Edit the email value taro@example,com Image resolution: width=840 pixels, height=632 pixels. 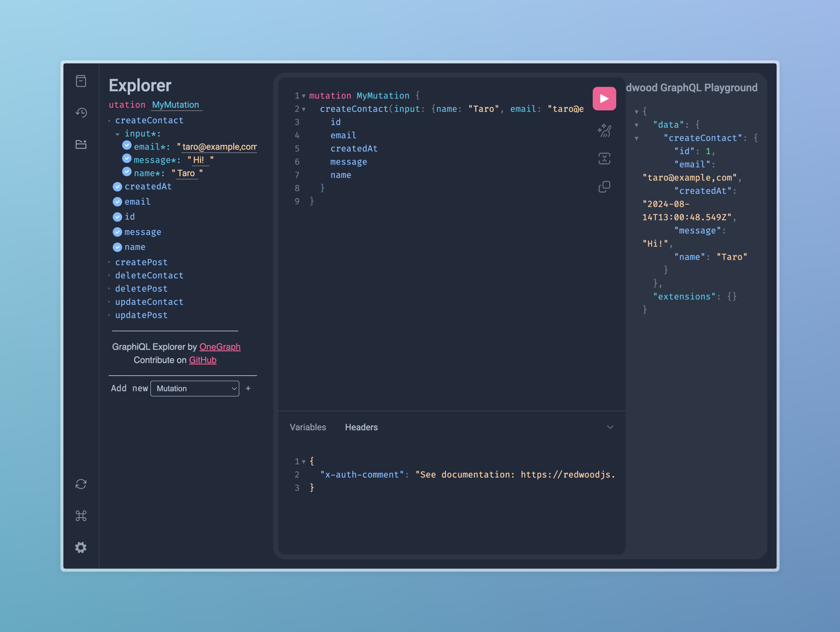click(x=219, y=147)
